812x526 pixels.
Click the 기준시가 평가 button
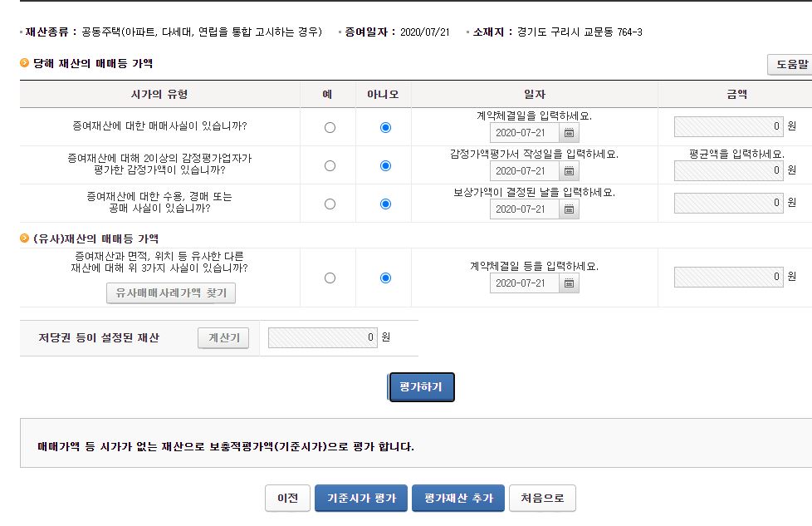(x=361, y=498)
